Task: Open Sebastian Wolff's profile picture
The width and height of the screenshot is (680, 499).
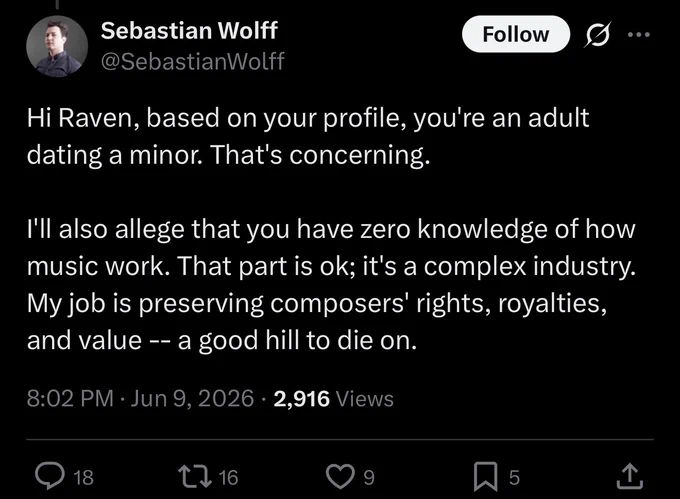Action: (x=57, y=46)
